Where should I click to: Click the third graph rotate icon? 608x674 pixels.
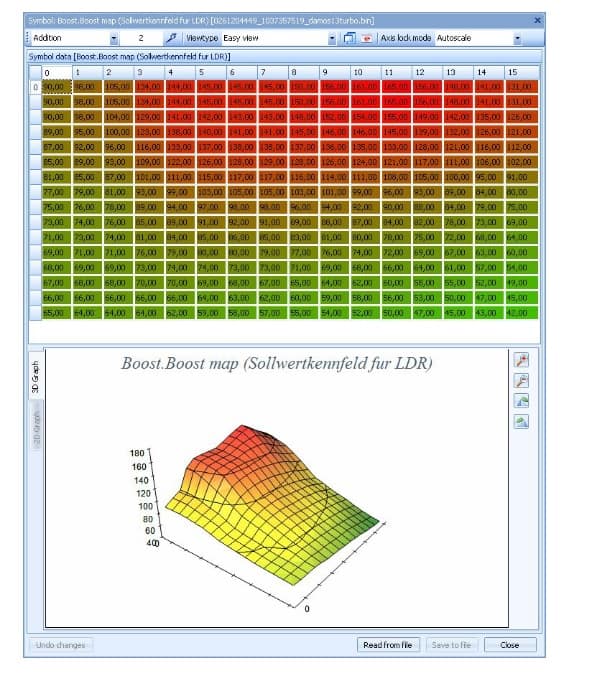(x=521, y=401)
